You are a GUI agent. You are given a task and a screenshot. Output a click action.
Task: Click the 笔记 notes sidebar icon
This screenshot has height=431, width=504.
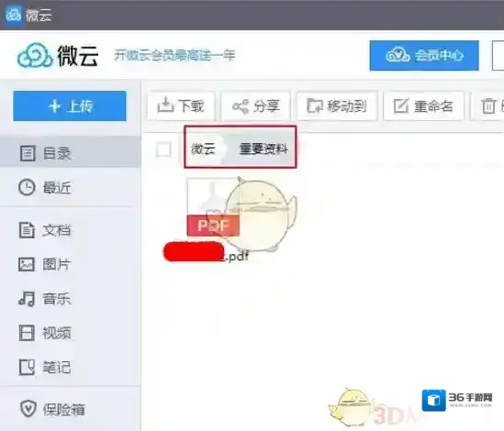[27, 367]
